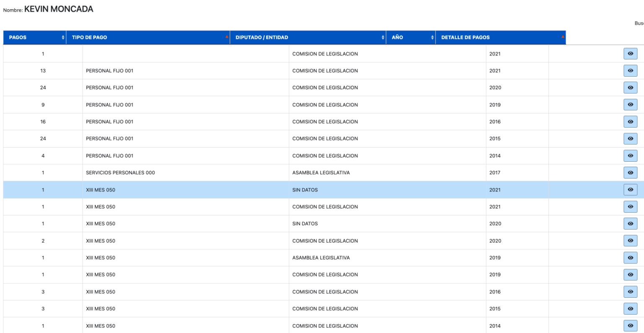The width and height of the screenshot is (644, 333).
Task: Click COMISION DE LEGISLACION in first blank-type row
Action: click(x=325, y=54)
